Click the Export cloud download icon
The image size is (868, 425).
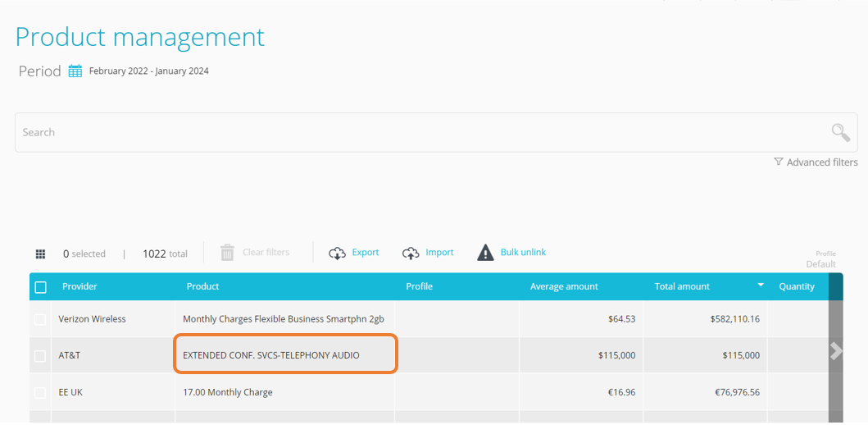point(337,254)
